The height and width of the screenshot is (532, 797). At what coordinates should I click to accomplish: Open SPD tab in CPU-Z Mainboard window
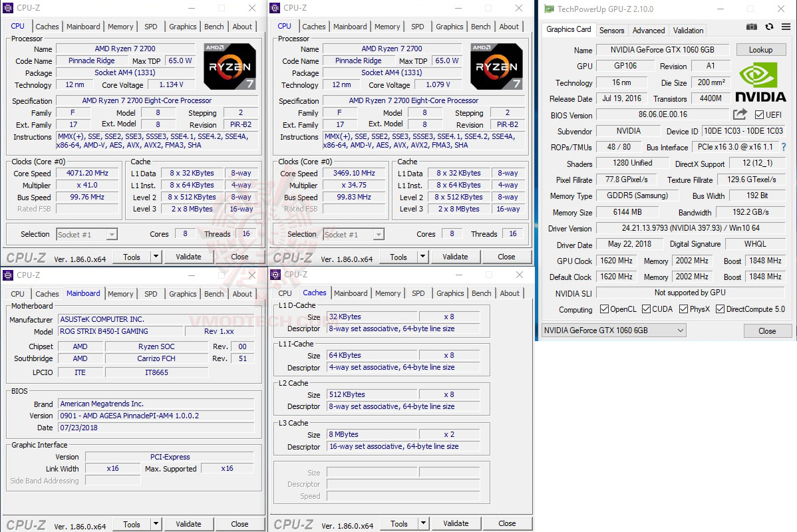(151, 294)
